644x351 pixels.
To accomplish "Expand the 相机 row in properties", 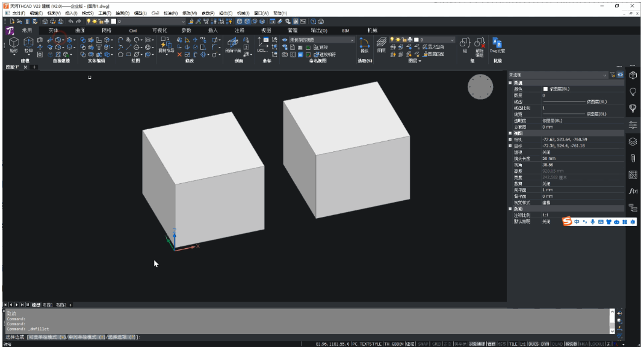I will 510,139.
